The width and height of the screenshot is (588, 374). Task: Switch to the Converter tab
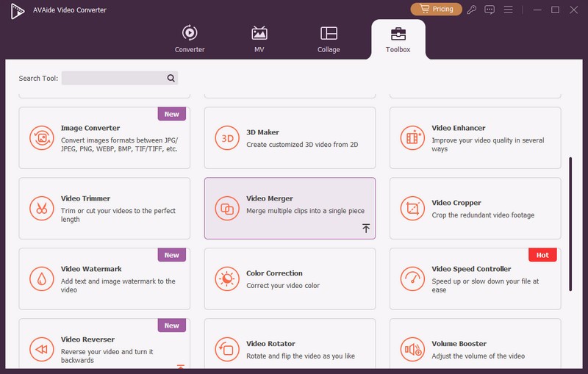[x=190, y=39]
